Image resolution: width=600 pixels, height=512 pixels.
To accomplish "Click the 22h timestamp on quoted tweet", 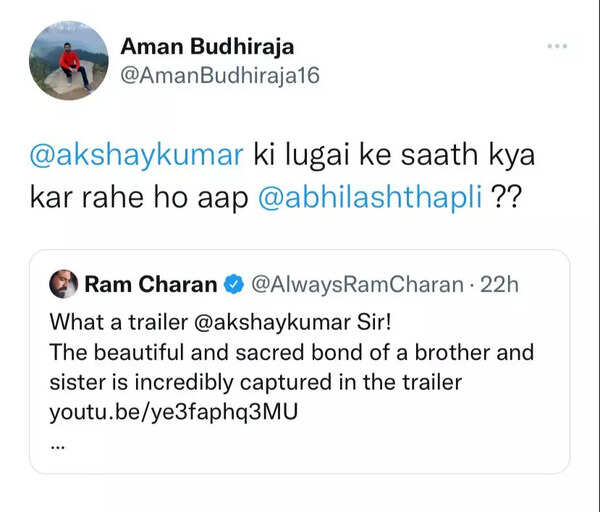I will click(499, 284).
